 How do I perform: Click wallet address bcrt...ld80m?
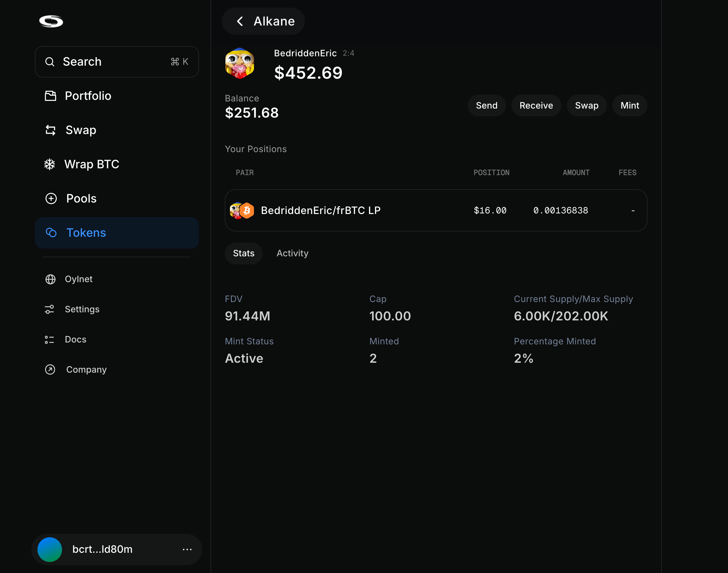pos(102,550)
